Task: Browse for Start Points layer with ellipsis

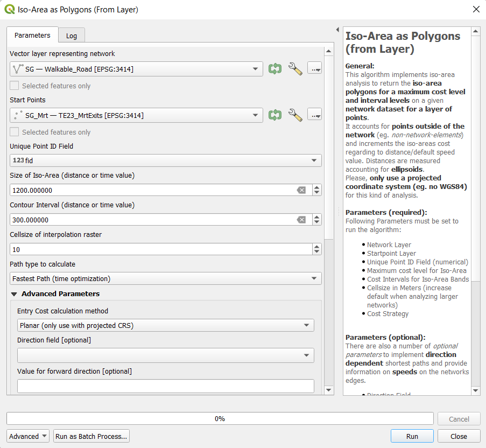Action: pos(314,115)
